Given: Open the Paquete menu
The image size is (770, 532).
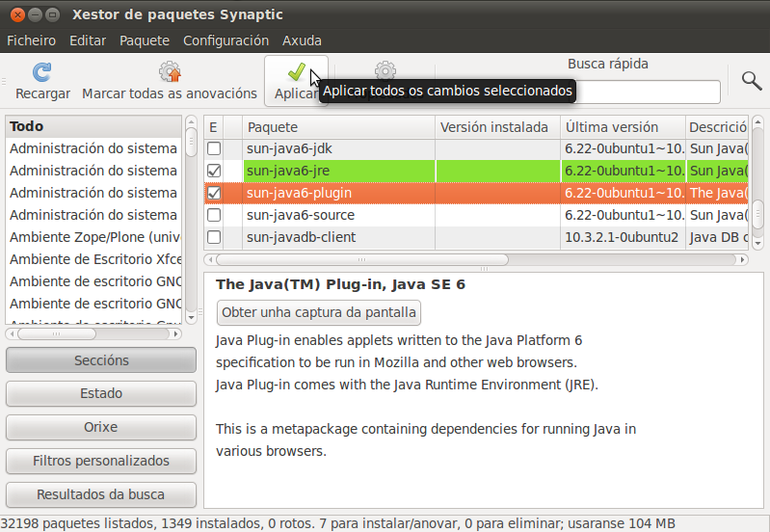Looking at the screenshot, I should 145,40.
